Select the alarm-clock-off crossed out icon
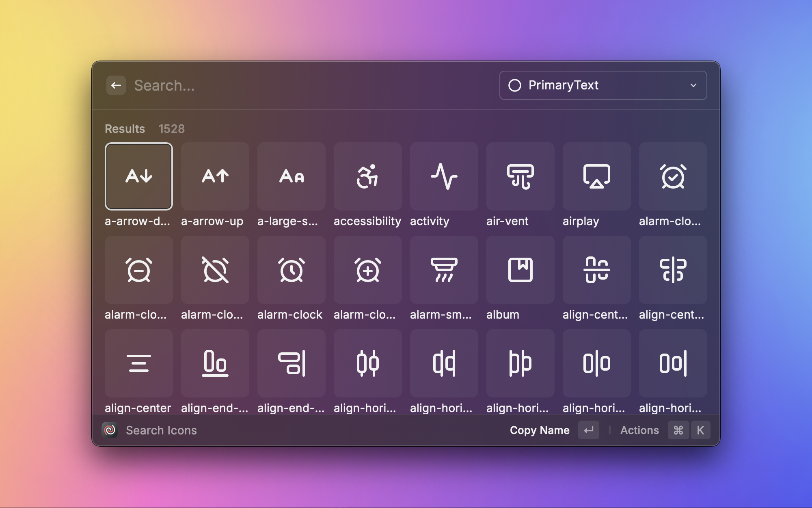This screenshot has height=508, width=812. point(215,270)
